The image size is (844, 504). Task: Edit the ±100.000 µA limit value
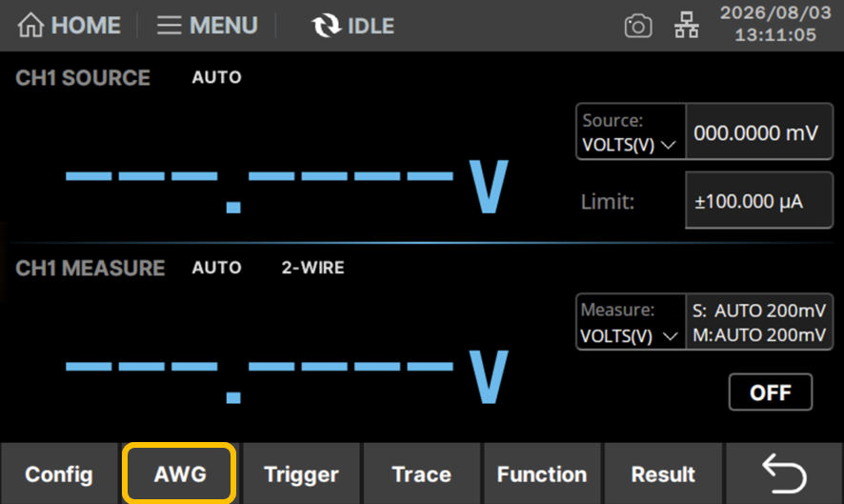point(759,200)
